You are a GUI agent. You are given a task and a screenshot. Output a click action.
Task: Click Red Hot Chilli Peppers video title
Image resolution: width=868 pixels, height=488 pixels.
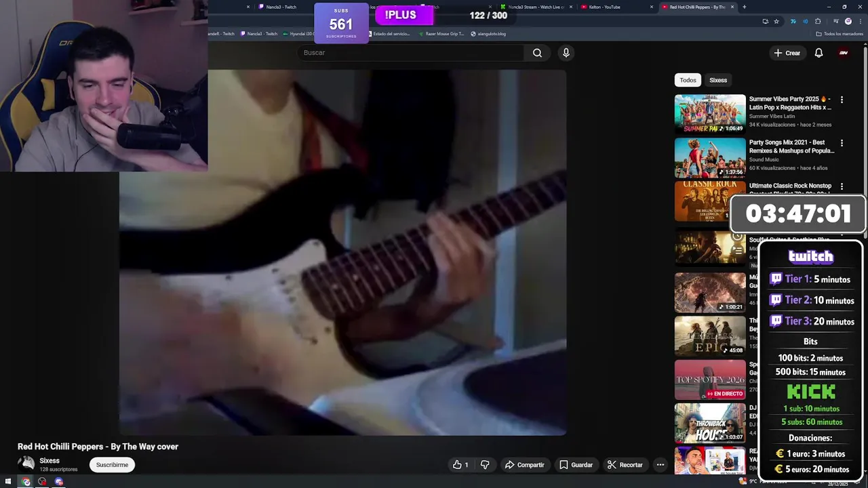98,447
